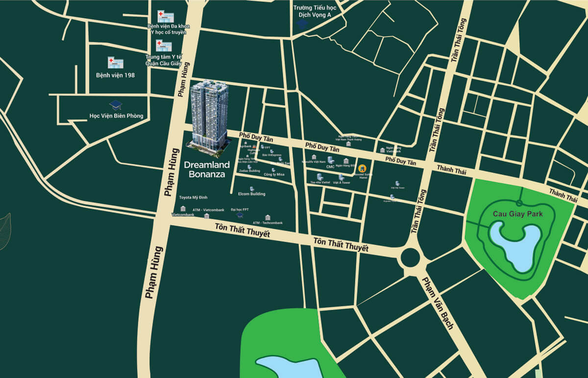
Task: Click the Trung tâm Y tế Quận Cầu Giấy icon
Action: 164,46
